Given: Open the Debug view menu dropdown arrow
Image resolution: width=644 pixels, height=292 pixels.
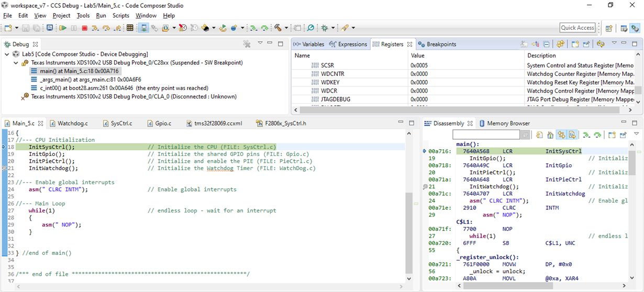Looking at the screenshot, I should [260, 44].
